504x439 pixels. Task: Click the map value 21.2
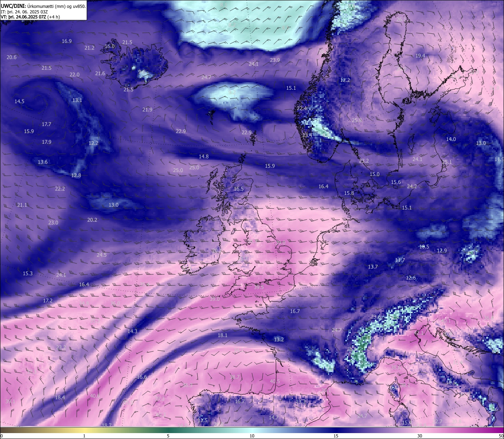[x=89, y=48]
